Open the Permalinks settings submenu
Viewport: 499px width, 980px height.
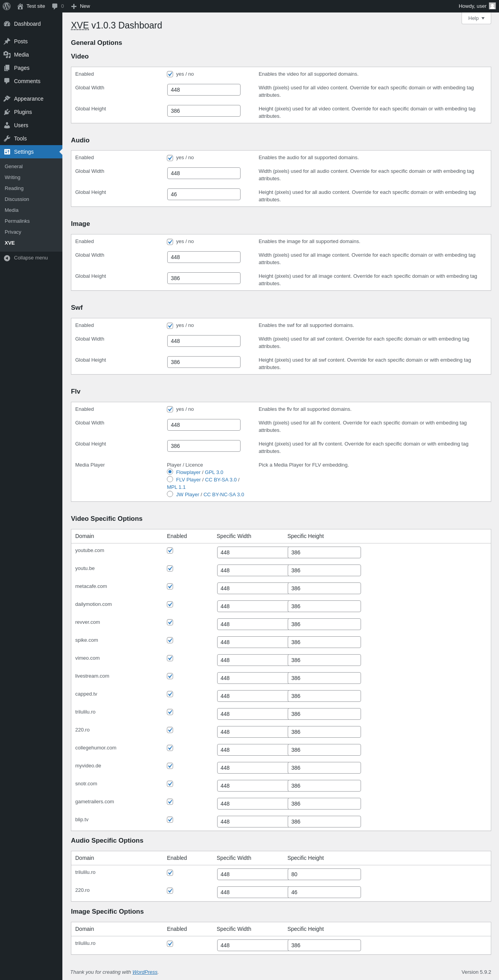pyautogui.click(x=17, y=221)
